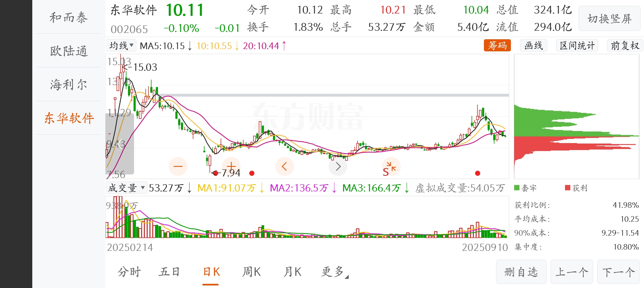Tap the start date 20250214
This screenshot has height=288, width=644.
(130, 248)
